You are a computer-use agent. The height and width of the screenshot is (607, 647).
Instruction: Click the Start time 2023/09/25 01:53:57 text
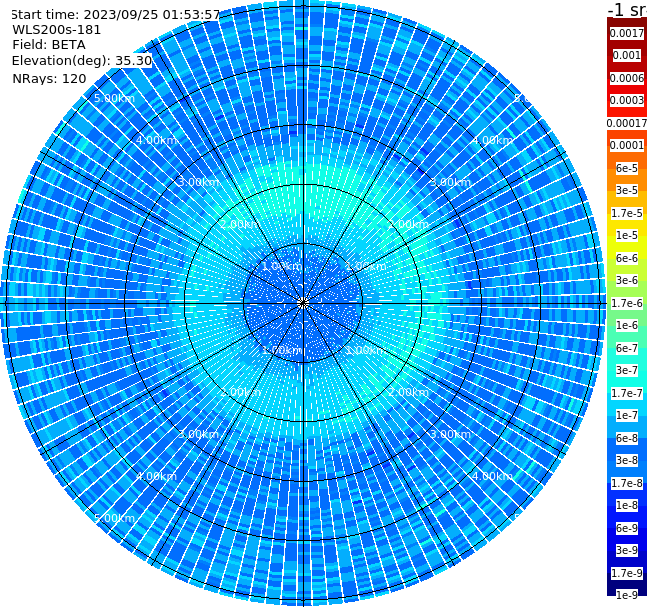pos(115,15)
